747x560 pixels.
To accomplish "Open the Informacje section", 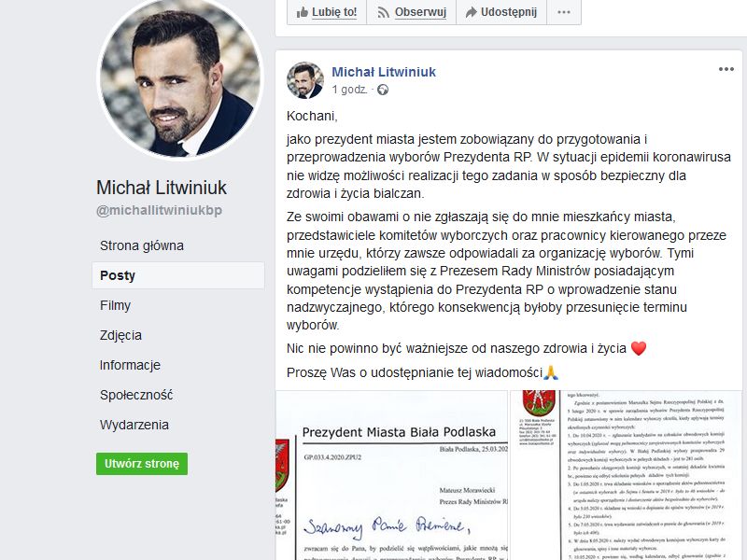I will coord(130,365).
